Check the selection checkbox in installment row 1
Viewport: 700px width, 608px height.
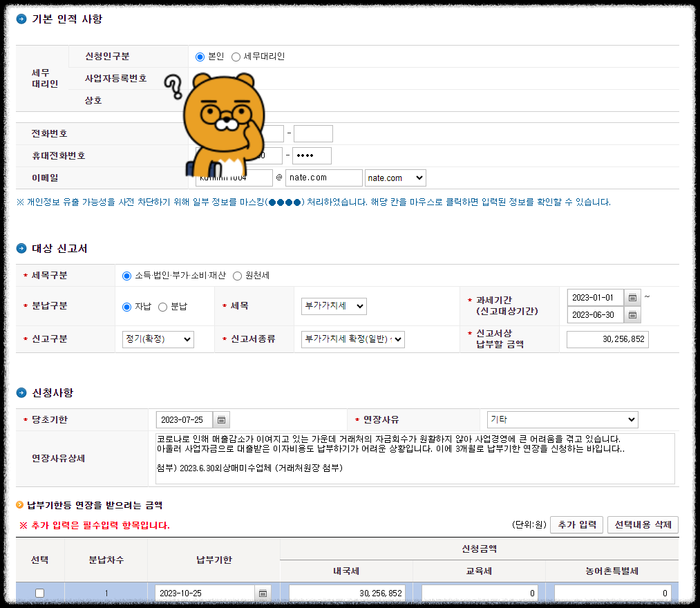pyautogui.click(x=39, y=592)
